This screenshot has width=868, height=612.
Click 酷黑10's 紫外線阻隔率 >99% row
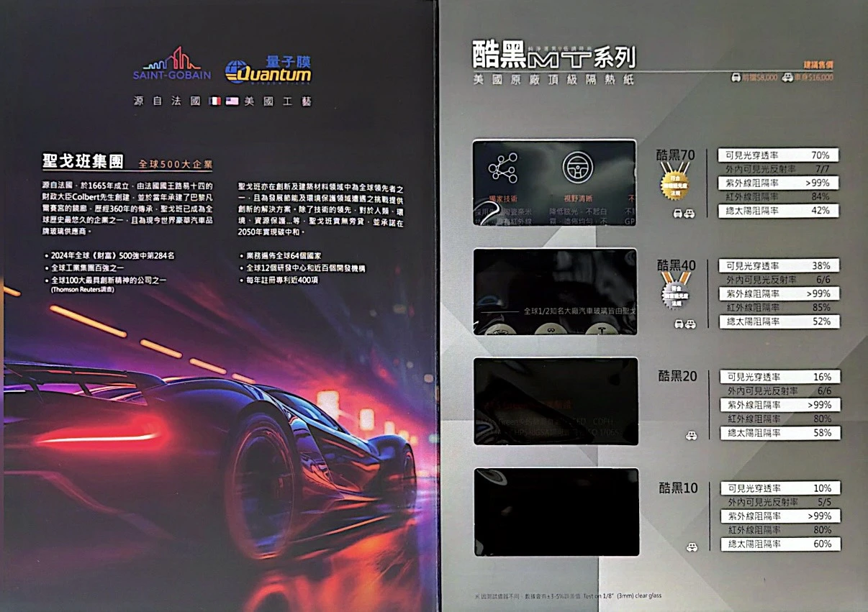pyautogui.click(x=780, y=516)
